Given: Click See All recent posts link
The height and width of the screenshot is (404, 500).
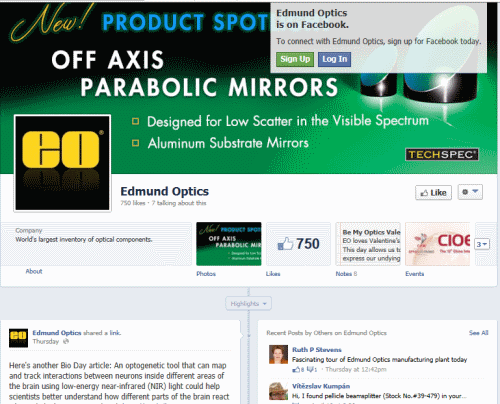Looking at the screenshot, I should pyautogui.click(x=478, y=333).
